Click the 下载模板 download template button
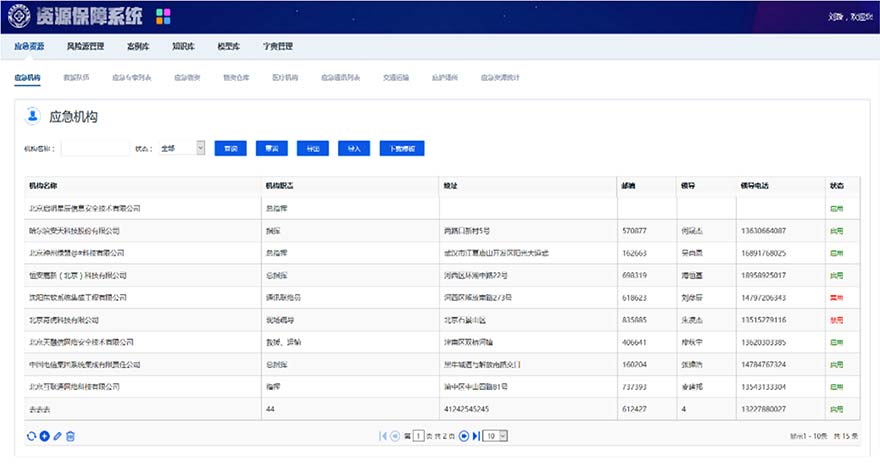Image resolution: width=880 pixels, height=465 pixels. (402, 148)
